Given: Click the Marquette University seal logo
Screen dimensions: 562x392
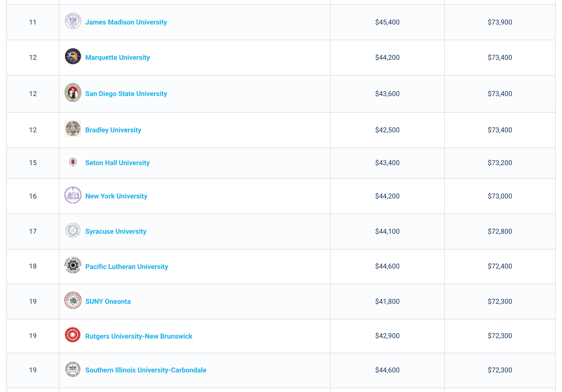Looking at the screenshot, I should pos(73,56).
